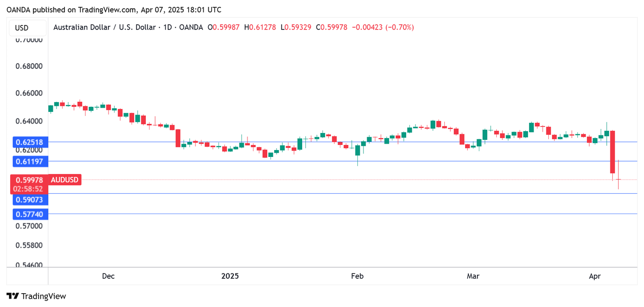Click the H0.61278 high value in legend
This screenshot has height=307, width=644.
(260, 28)
